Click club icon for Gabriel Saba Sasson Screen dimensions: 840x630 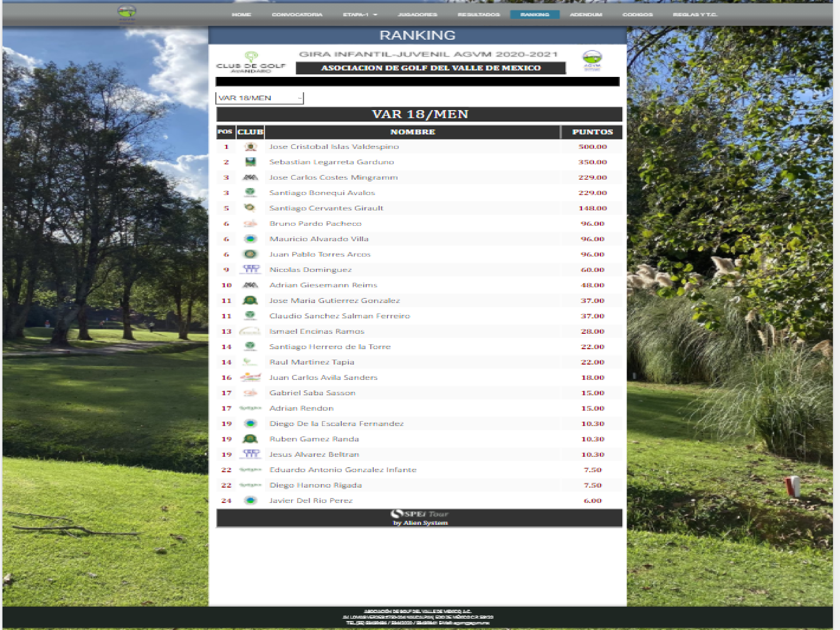[250, 393]
